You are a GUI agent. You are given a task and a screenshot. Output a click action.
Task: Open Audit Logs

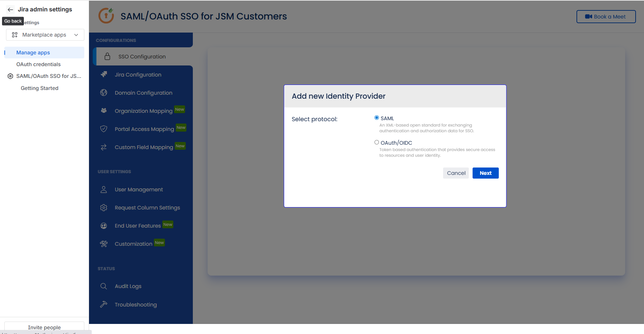click(x=128, y=286)
